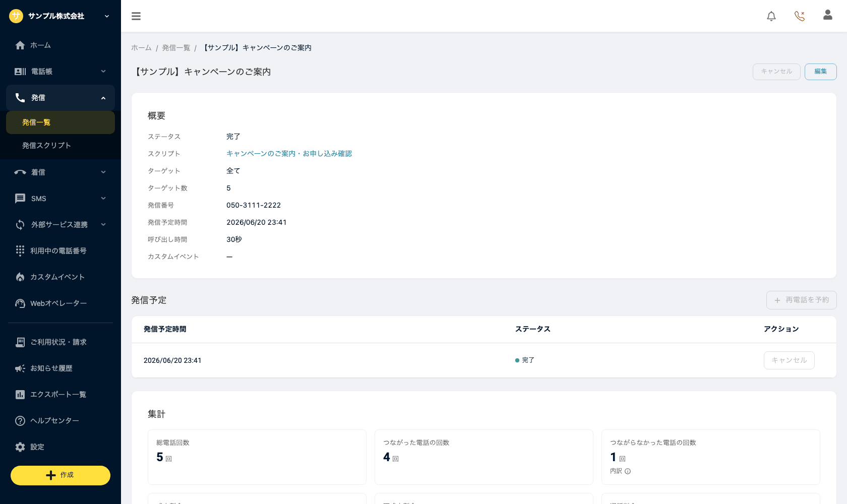Expand the 電話帳 submenu chevron
Screen dimensions: 847x504
pyautogui.click(x=103, y=72)
